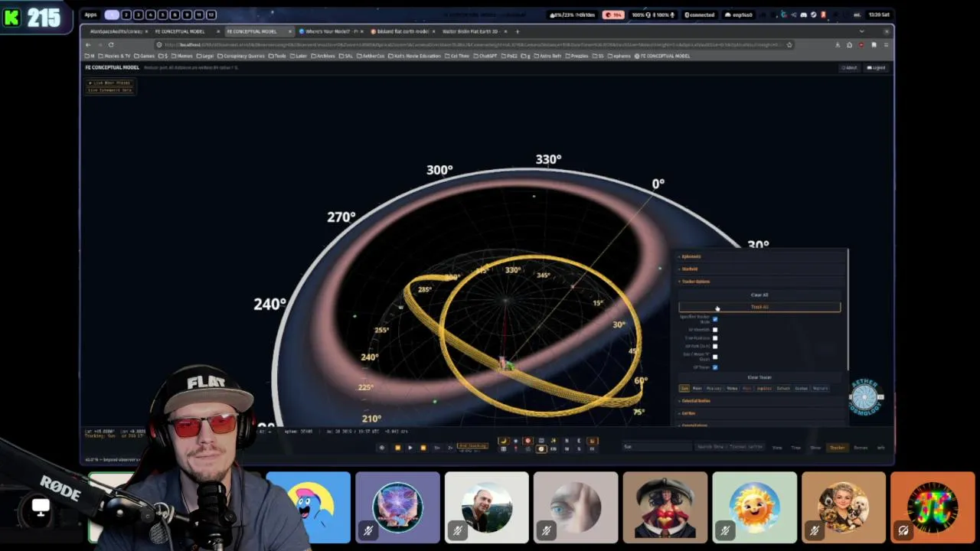This screenshot has width=980, height=551.
Task: Open a new browser tab with plus icon
Action: point(518,31)
